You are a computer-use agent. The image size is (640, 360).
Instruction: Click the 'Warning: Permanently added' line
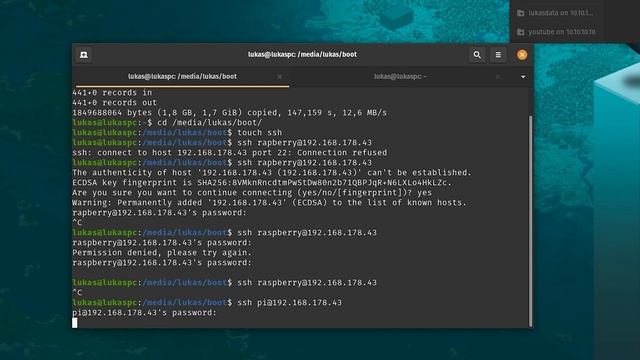click(269, 202)
